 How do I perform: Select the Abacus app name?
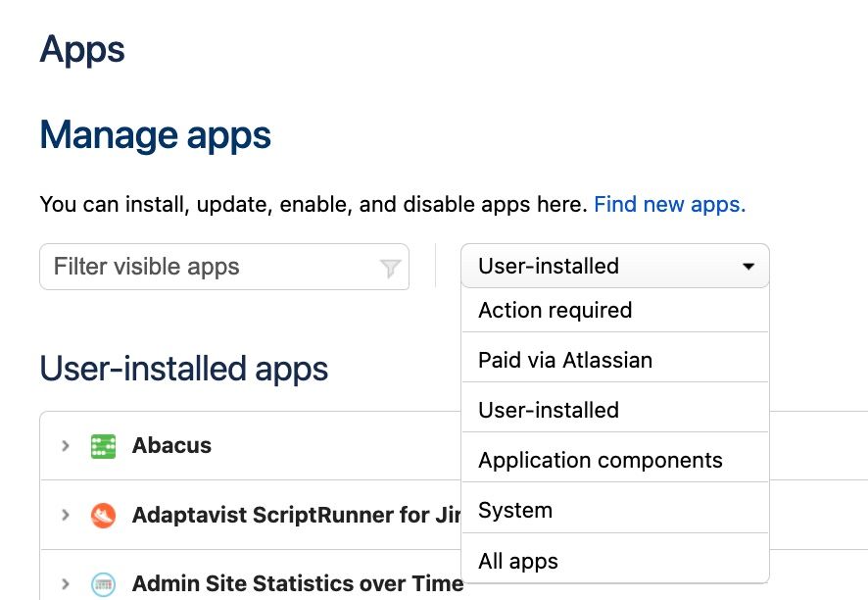click(171, 445)
